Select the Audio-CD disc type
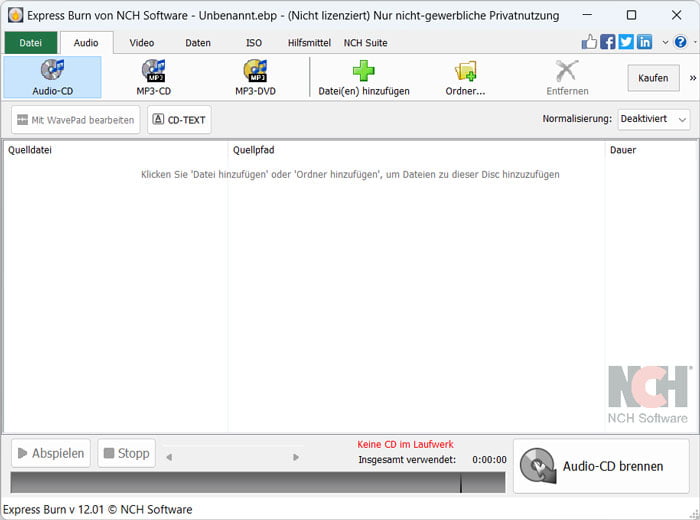The image size is (700, 520). (53, 77)
